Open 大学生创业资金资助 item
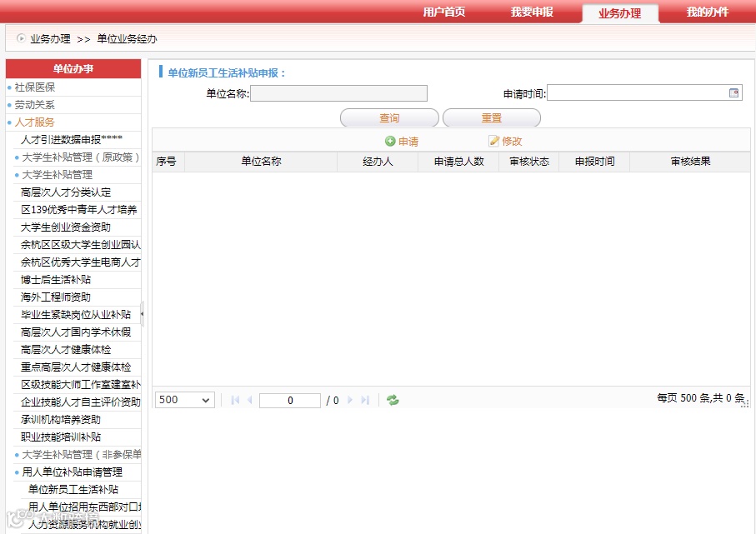Viewport: 756px width, 534px height. coord(66,227)
